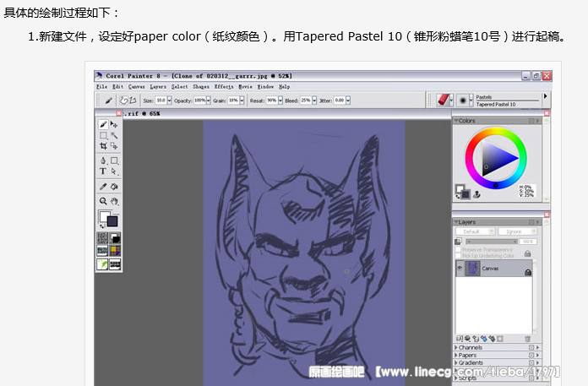Screen dimensions: 588x386
Task: Click the Pastels brush category icon
Action: [x=444, y=100]
